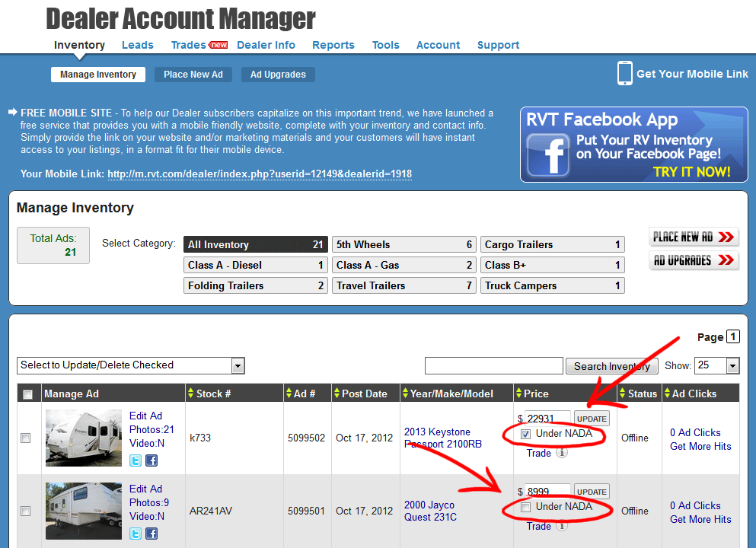Uncheck Under NADA for Keystone Passport
Image resolution: width=756 pixels, height=548 pixels.
coord(525,435)
